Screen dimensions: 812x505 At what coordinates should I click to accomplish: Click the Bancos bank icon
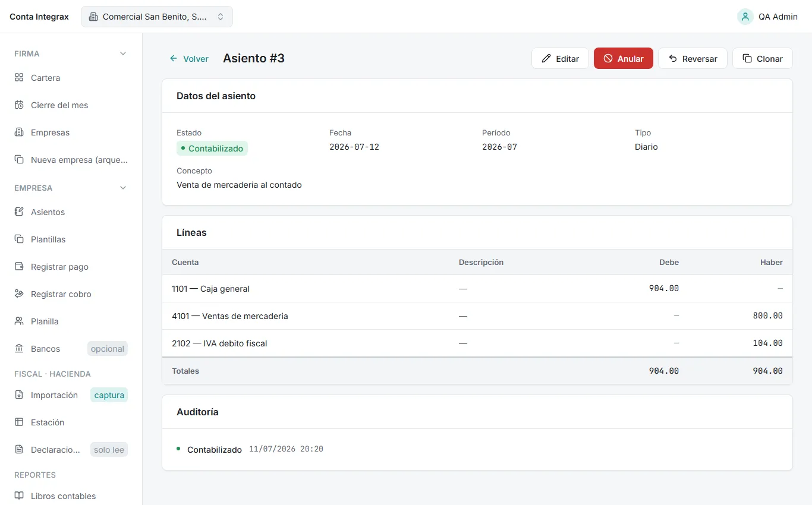click(x=19, y=349)
